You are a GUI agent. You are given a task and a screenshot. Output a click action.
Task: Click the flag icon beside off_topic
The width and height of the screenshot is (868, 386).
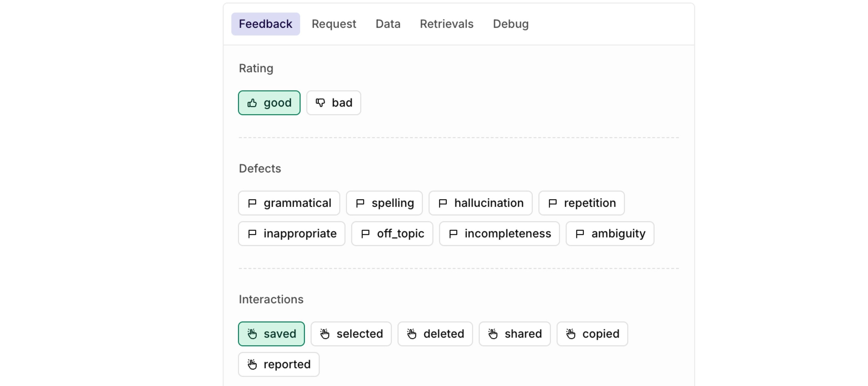pyautogui.click(x=365, y=234)
